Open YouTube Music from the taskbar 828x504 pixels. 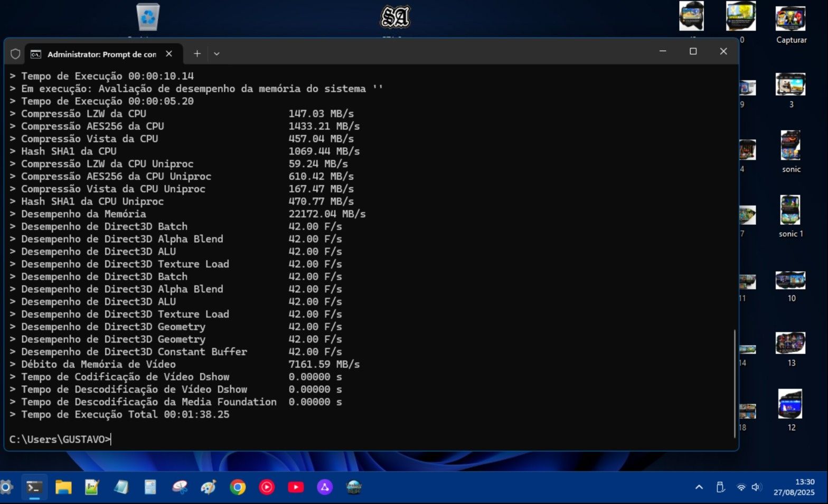267,487
